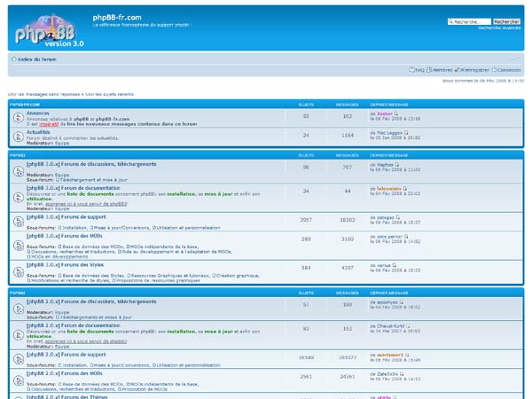This screenshot has width=532, height=399.
Task: Click forum icon for phpBB 2.0.x Forums de support
Action: tap(19, 359)
